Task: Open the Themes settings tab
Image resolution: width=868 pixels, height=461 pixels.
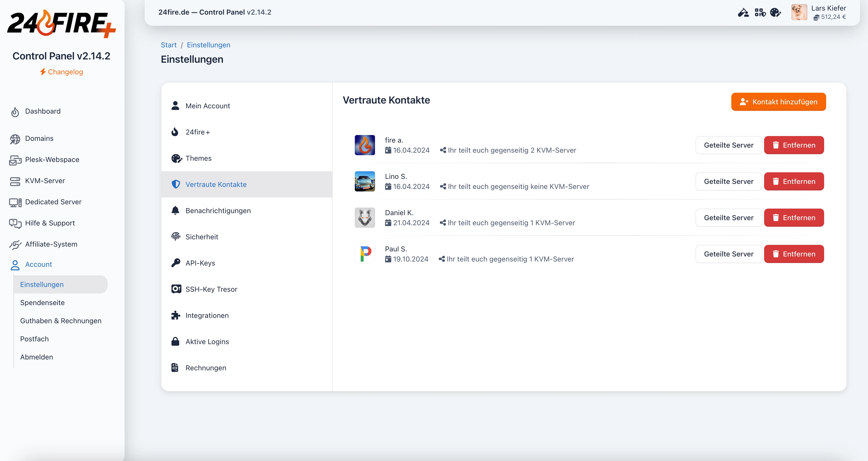Action: pyautogui.click(x=247, y=158)
